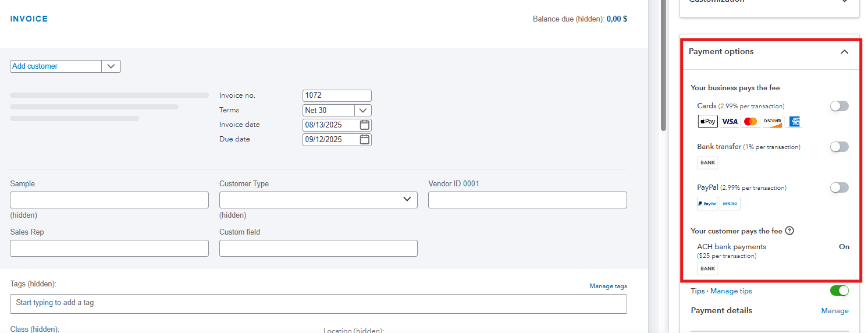The height and width of the screenshot is (333, 868).
Task: Click the Vendor ID 0001 input field
Action: [x=528, y=200]
